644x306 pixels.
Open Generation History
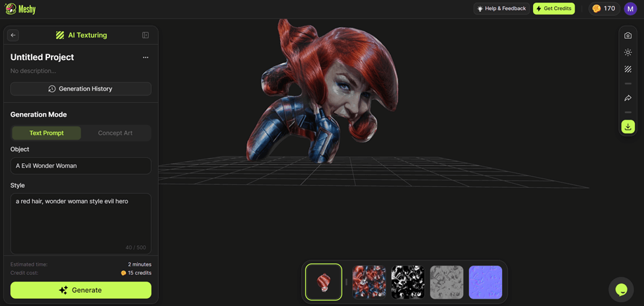pyautogui.click(x=81, y=89)
